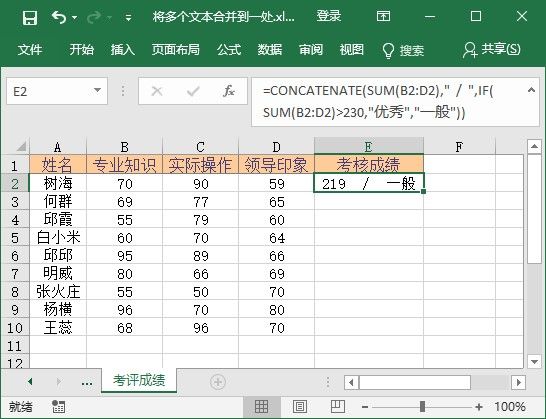The image size is (546, 419).
Task: Switch to the 插入 ribbon tab
Action: (123, 49)
